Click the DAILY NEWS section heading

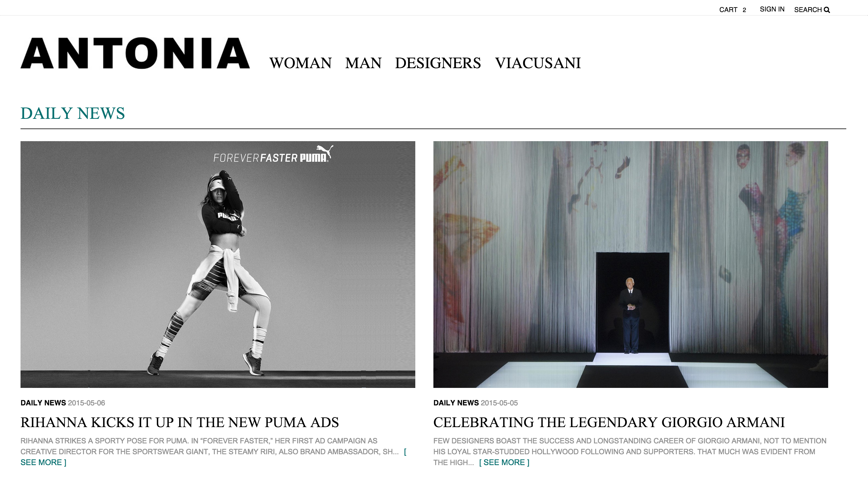73,113
